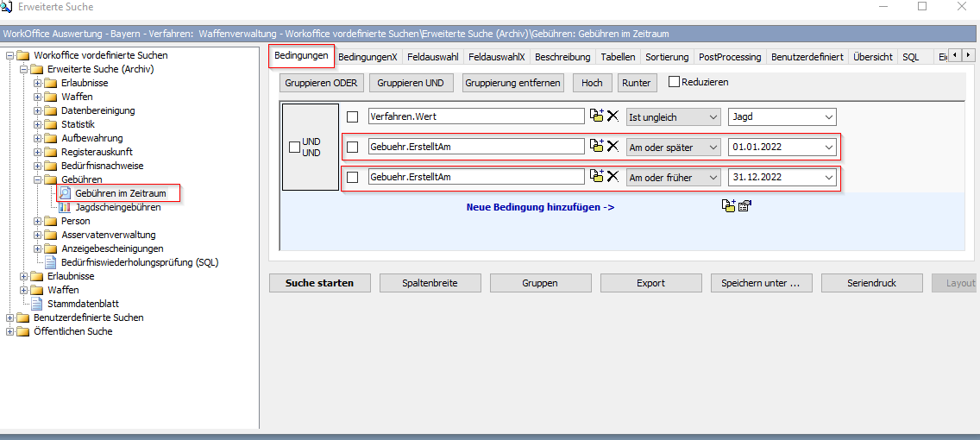Screen dimensions: 980x440
Task: Tick the checkbox for Verfahren.Wert condition
Action: [x=352, y=116]
